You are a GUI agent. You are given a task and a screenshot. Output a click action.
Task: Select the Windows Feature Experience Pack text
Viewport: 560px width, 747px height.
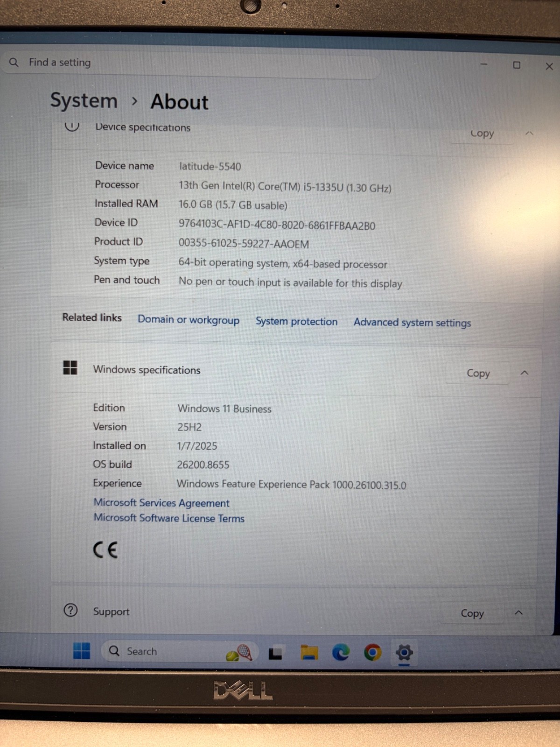point(291,485)
